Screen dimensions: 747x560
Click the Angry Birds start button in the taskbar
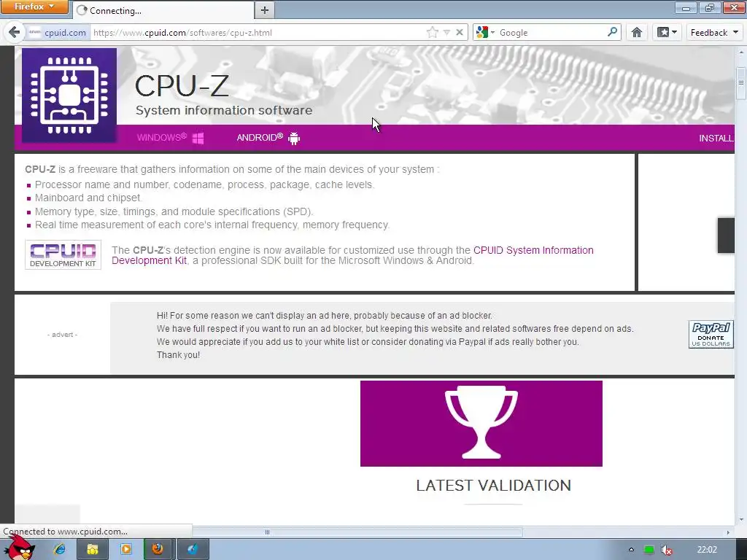[19, 548]
